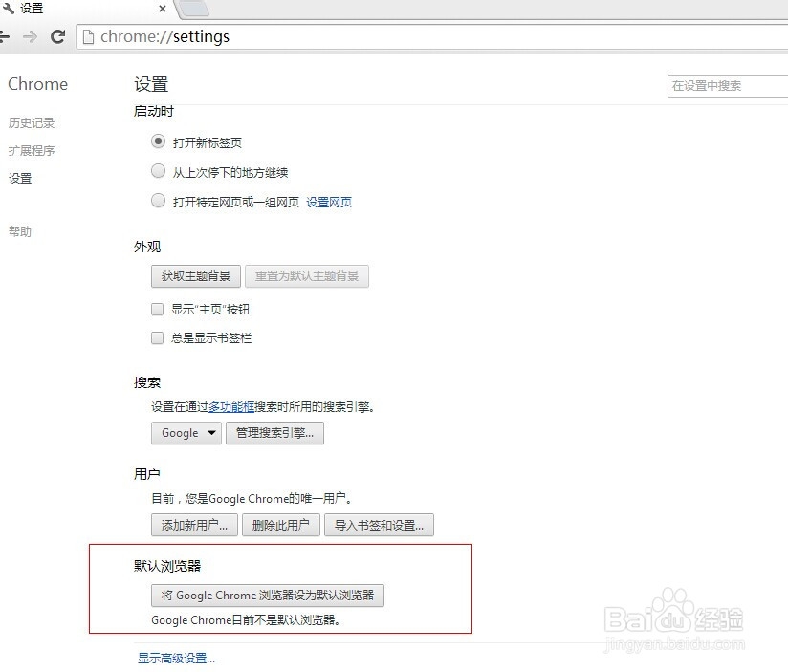This screenshot has width=788, height=672.
Task: Open the 多功能框 link
Action: 231,407
